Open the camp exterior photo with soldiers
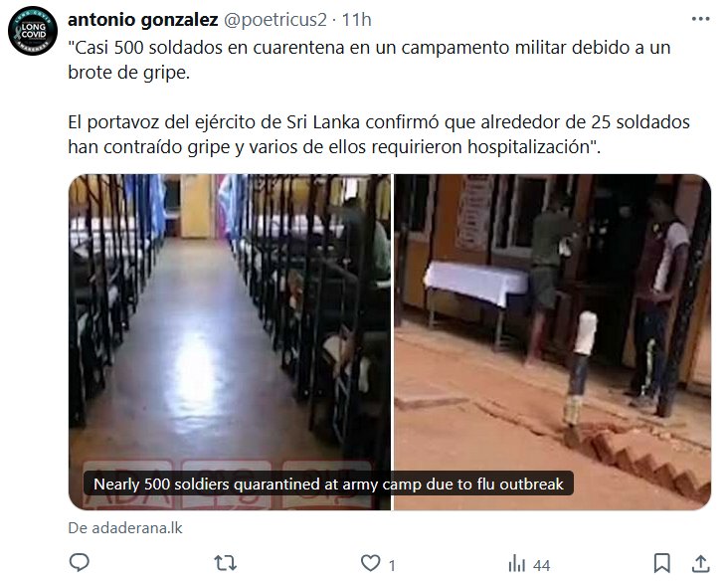 [x=553, y=342]
